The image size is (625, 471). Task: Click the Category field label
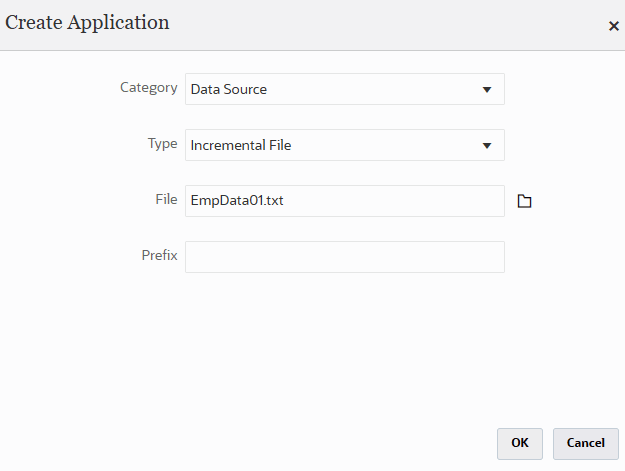click(148, 88)
